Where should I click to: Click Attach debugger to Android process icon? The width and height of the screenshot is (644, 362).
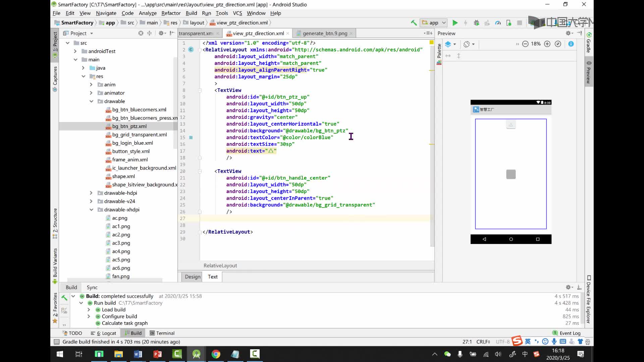point(508,23)
